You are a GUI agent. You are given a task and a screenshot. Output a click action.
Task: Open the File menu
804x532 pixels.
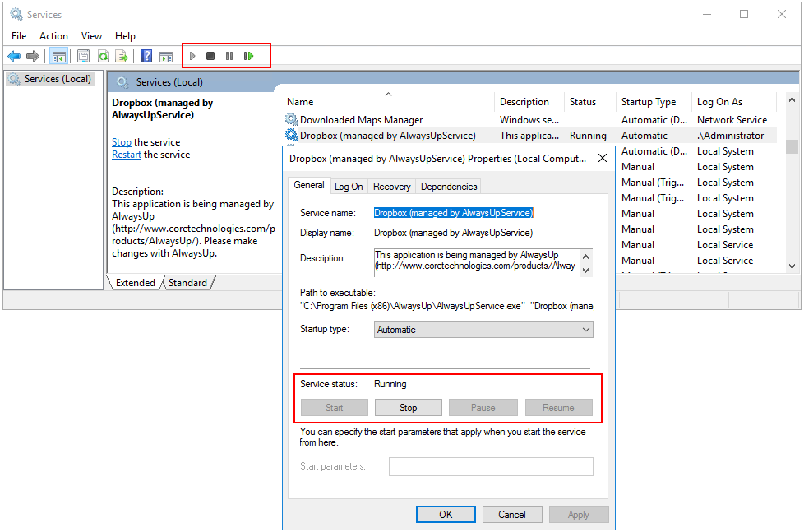(x=19, y=36)
